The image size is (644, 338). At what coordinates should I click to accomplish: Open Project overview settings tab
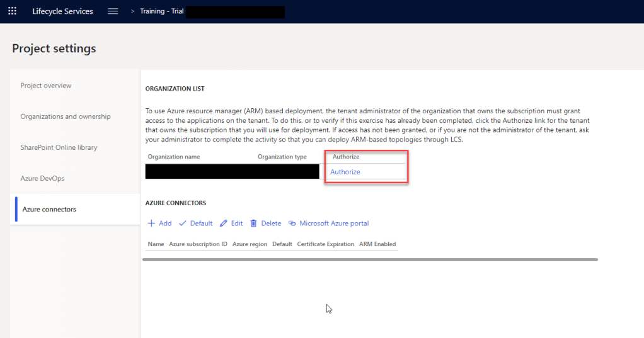coord(46,86)
